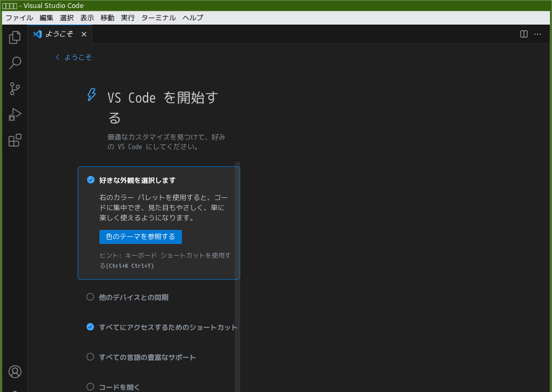Screen dimensions: 552x392
Task: Open the Extensions view icon
Action: [x=15, y=140]
